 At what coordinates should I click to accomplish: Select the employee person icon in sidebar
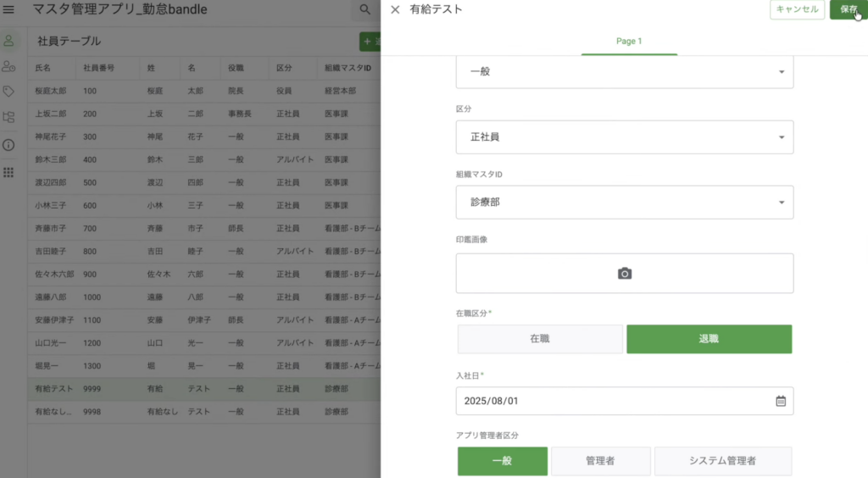[8, 41]
